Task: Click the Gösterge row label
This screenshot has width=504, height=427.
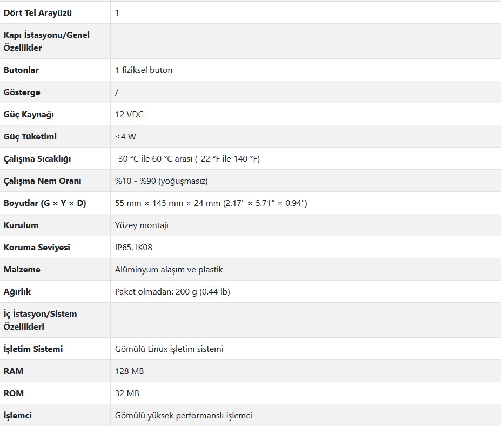Action: click(22, 92)
